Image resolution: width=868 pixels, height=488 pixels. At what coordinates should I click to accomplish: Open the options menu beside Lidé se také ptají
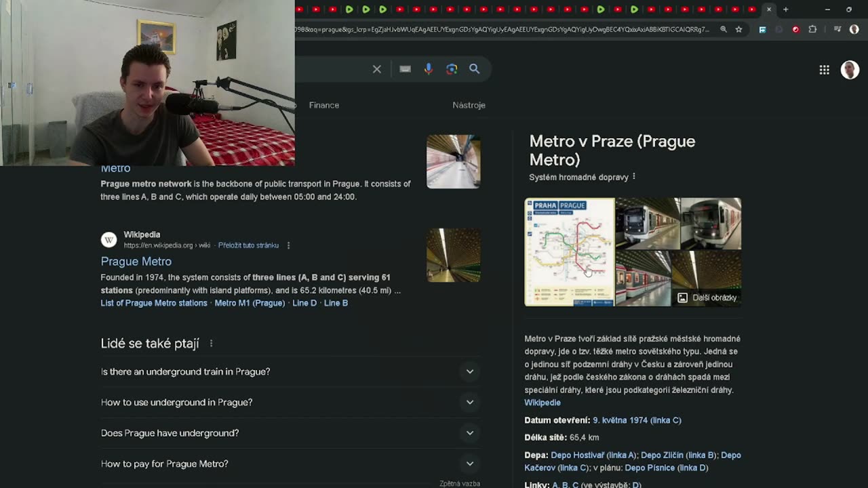point(211,344)
